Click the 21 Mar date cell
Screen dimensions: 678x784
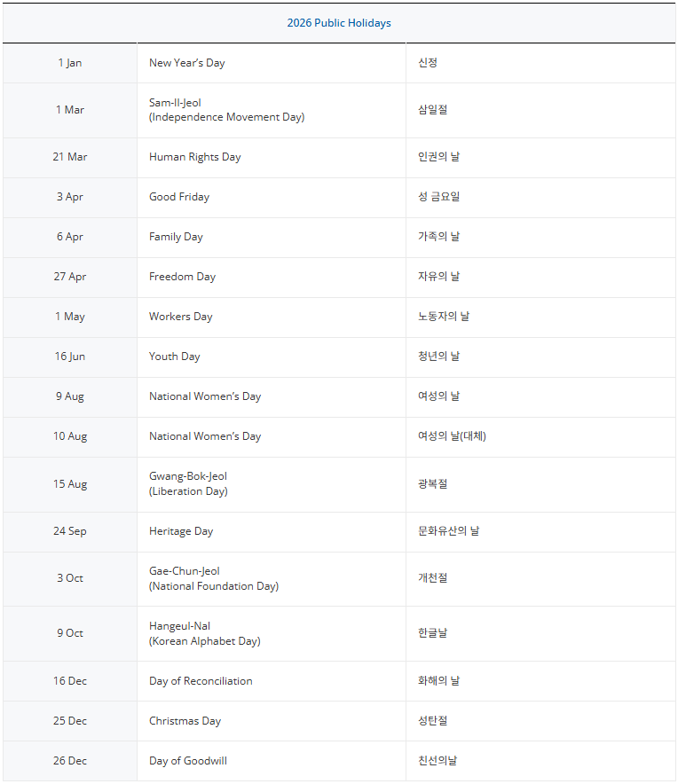[x=70, y=157]
